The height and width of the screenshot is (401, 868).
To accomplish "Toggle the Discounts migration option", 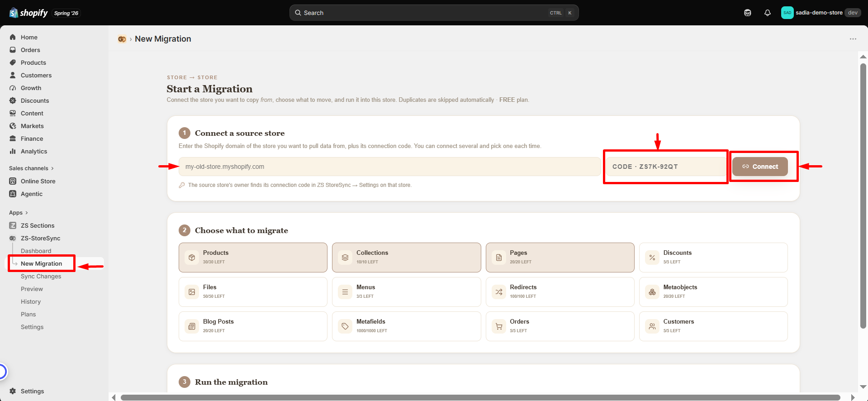I will 713,258.
